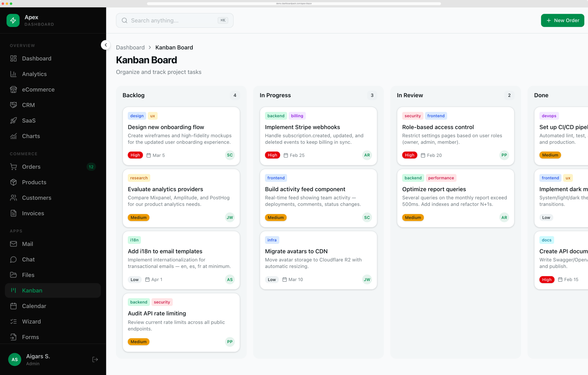Focus the Search anything field

[175, 20]
